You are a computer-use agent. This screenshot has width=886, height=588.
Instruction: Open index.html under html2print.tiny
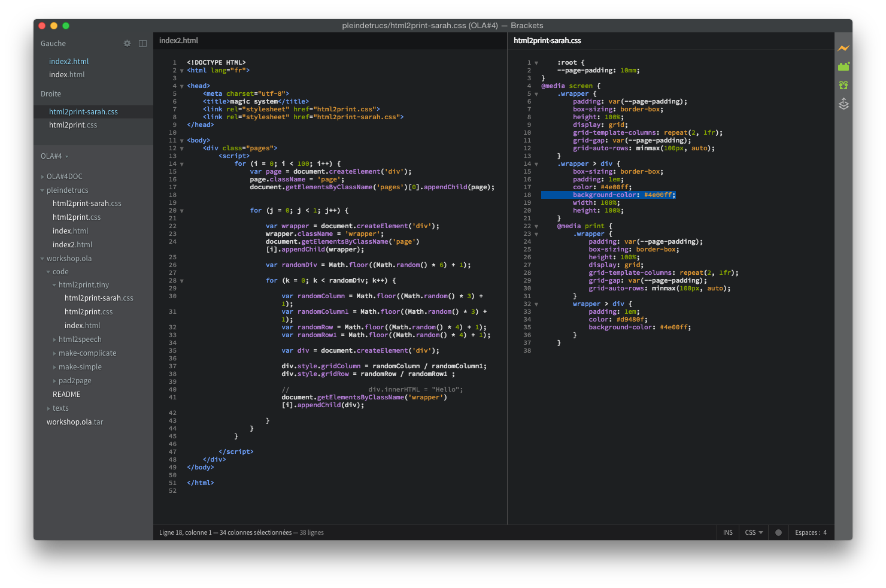coord(82,326)
